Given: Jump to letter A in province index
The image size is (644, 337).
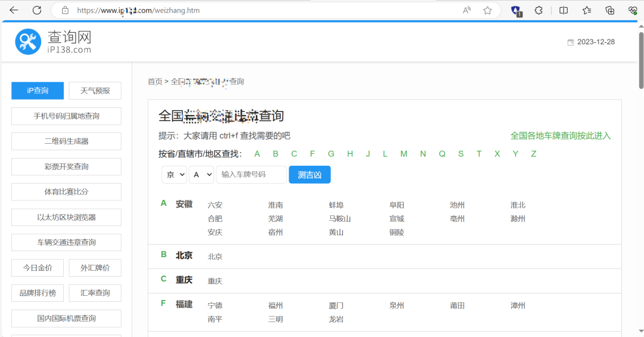Looking at the screenshot, I should pos(257,154).
